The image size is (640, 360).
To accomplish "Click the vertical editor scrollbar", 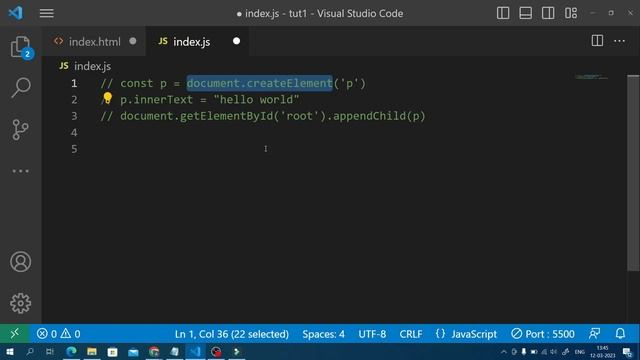I will [x=633, y=173].
